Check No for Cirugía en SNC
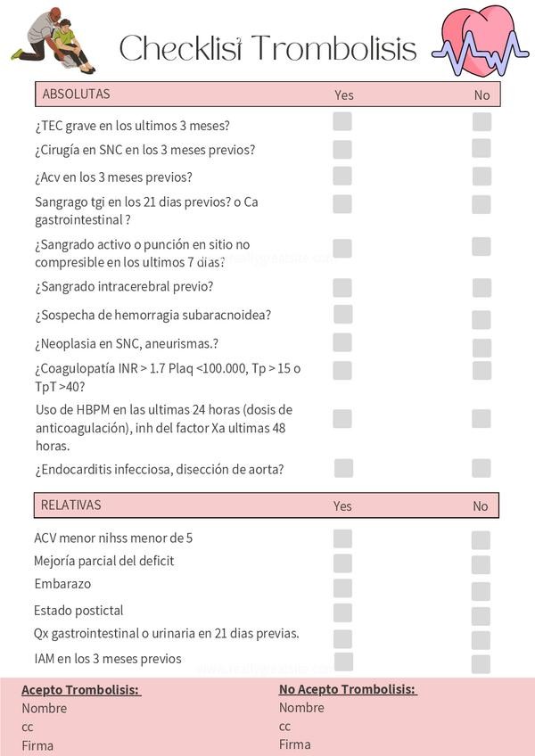The image size is (535, 756). (x=481, y=149)
